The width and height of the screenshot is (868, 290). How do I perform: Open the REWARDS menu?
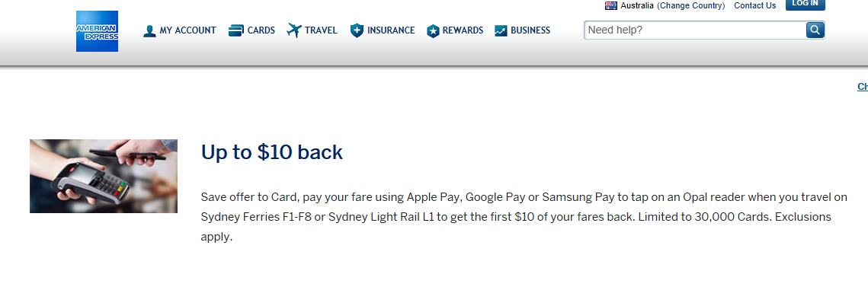click(463, 30)
